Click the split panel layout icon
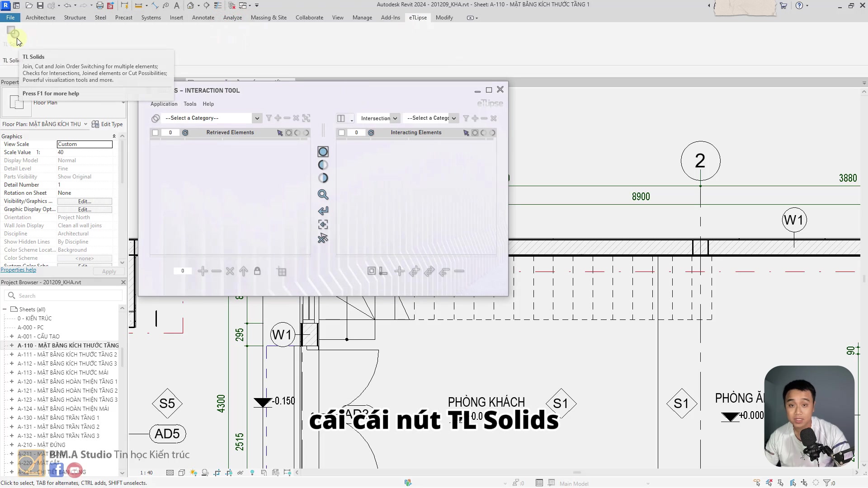 coord(341,118)
